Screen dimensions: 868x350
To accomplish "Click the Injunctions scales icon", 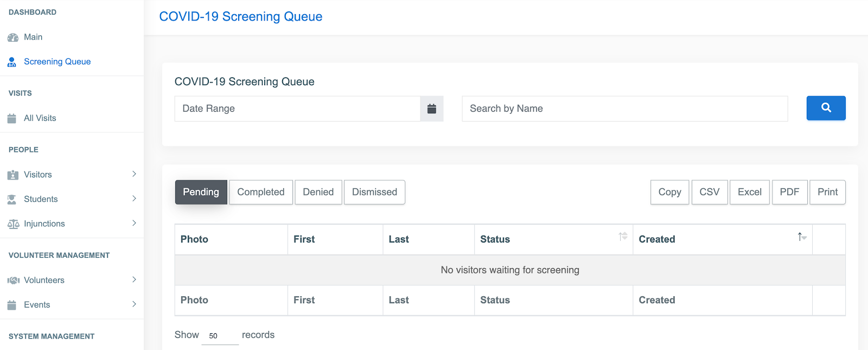I will [x=13, y=224].
